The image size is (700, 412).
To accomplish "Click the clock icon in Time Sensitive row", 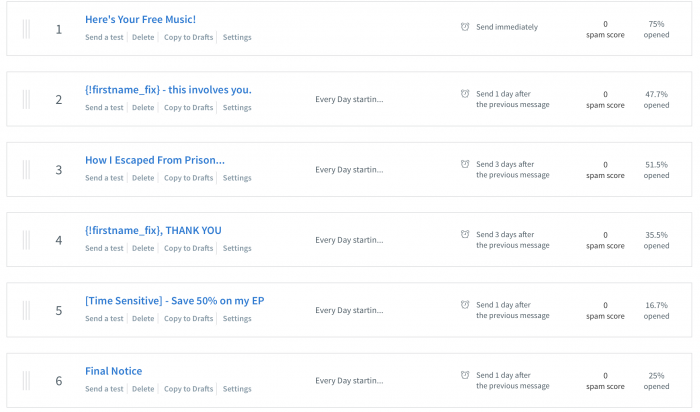I will coord(465,304).
